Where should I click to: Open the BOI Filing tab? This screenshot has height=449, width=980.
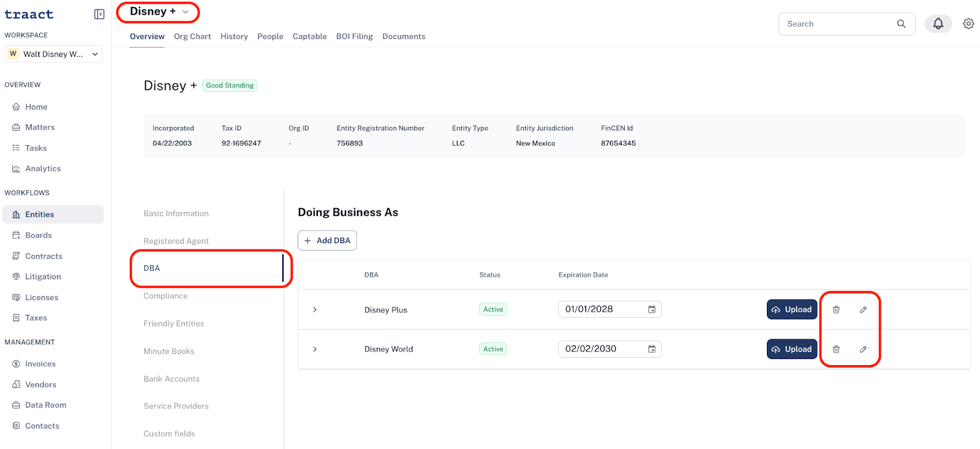point(355,37)
